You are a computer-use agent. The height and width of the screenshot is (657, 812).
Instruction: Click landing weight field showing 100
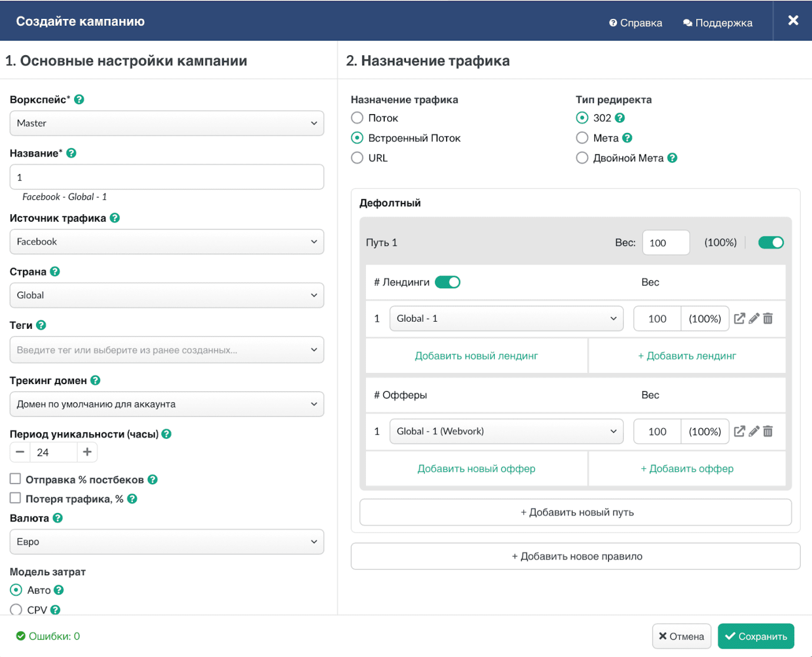point(657,318)
